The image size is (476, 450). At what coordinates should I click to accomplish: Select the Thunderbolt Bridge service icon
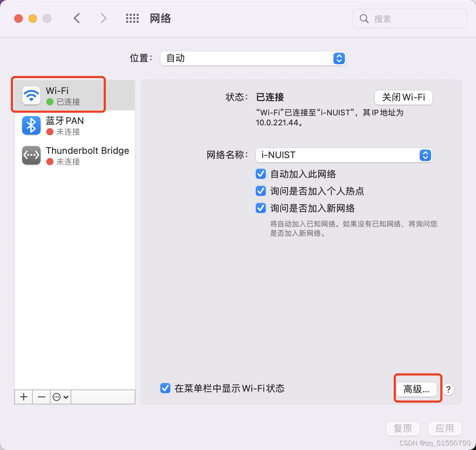31,155
